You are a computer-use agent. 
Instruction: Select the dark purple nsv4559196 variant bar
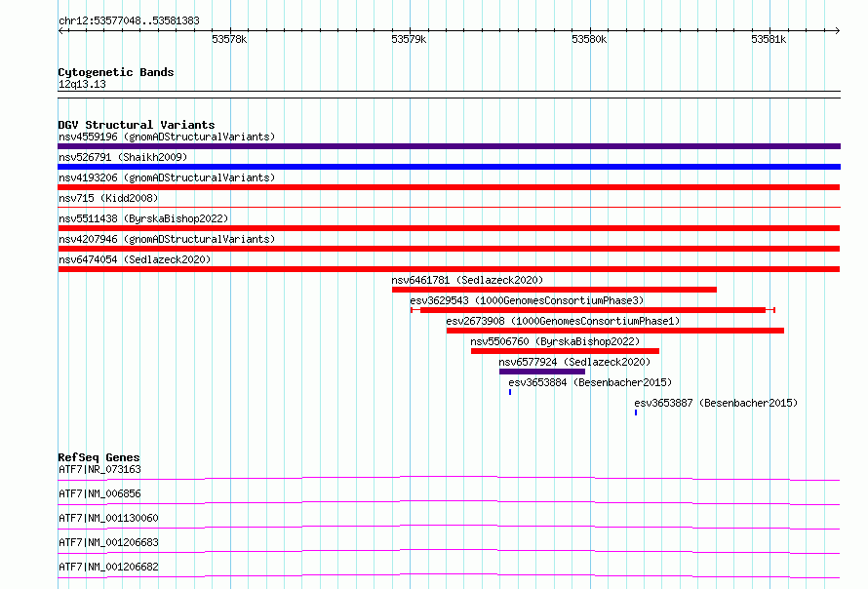coord(449,146)
